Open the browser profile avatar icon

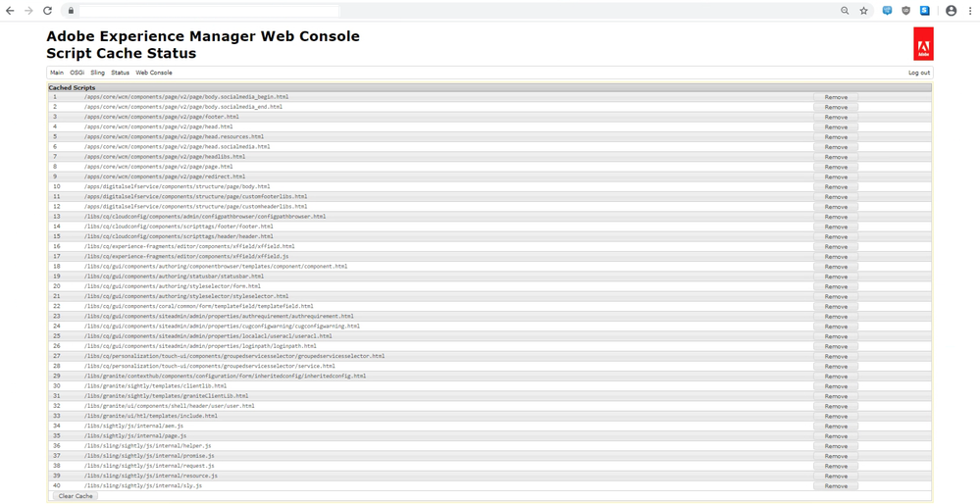pos(951,11)
